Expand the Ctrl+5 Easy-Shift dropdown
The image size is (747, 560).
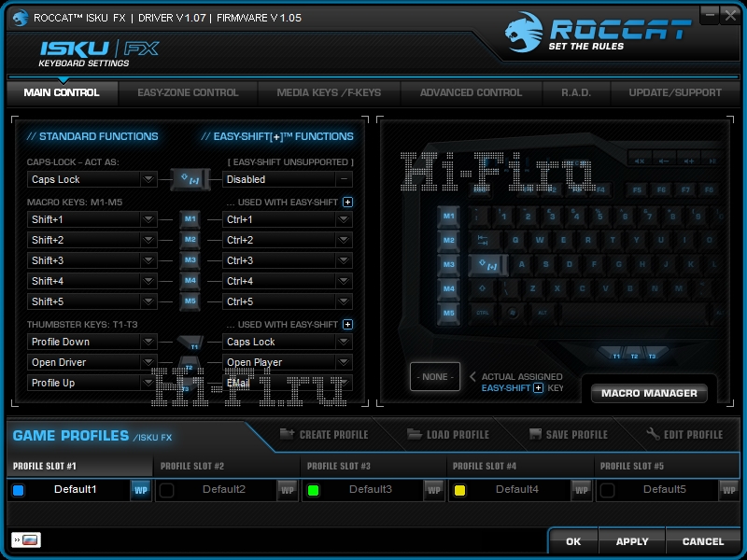pyautogui.click(x=344, y=301)
